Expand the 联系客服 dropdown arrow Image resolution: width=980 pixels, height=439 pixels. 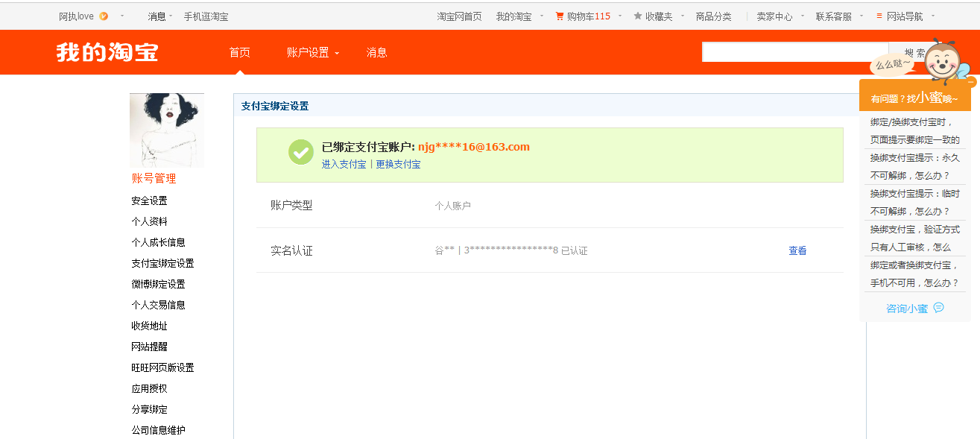point(862,16)
